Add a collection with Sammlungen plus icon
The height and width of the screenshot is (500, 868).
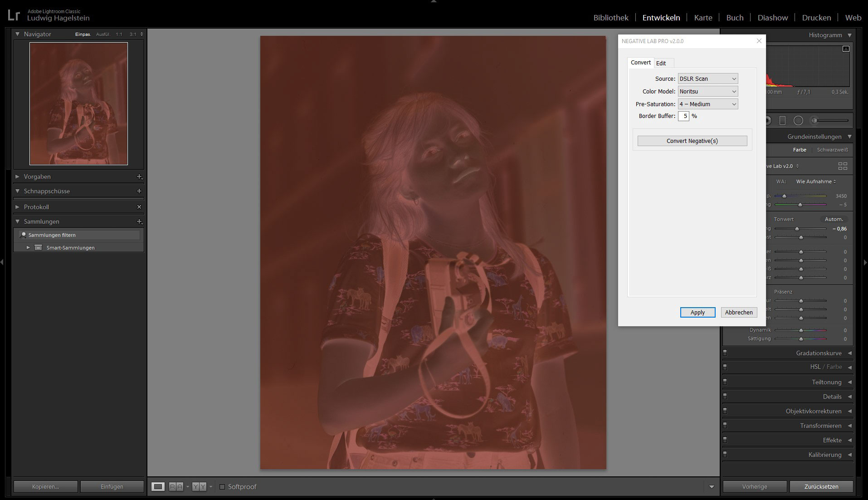click(x=140, y=221)
